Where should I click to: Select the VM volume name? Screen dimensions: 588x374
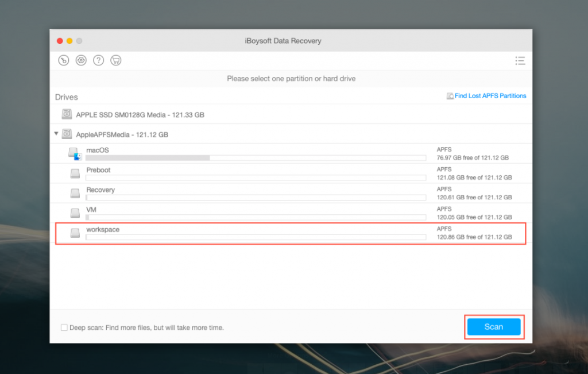91,210
